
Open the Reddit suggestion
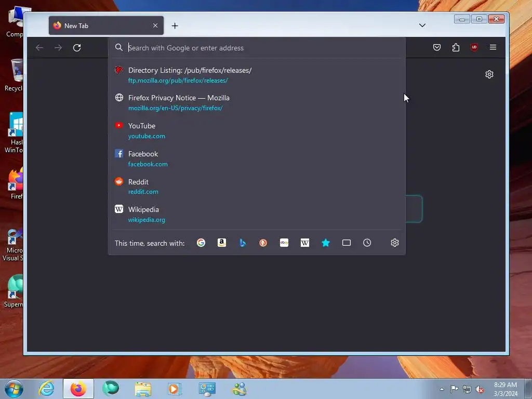[257, 187]
